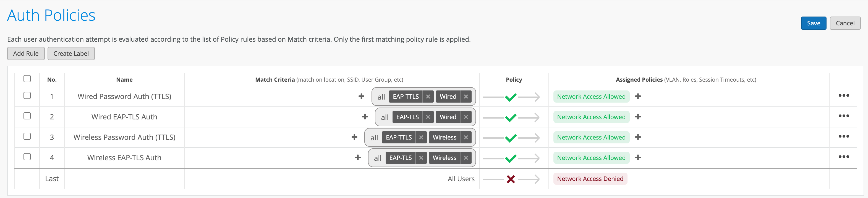This screenshot has width=868, height=198.
Task: Tick the checkbox for Wireless EAP-TLS Auth
Action: point(27,157)
